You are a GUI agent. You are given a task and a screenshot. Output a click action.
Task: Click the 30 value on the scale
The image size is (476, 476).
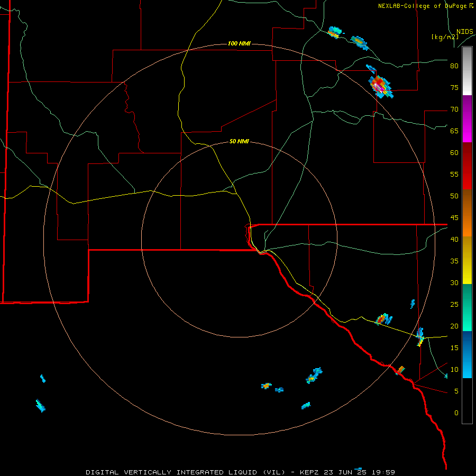pos(454,282)
